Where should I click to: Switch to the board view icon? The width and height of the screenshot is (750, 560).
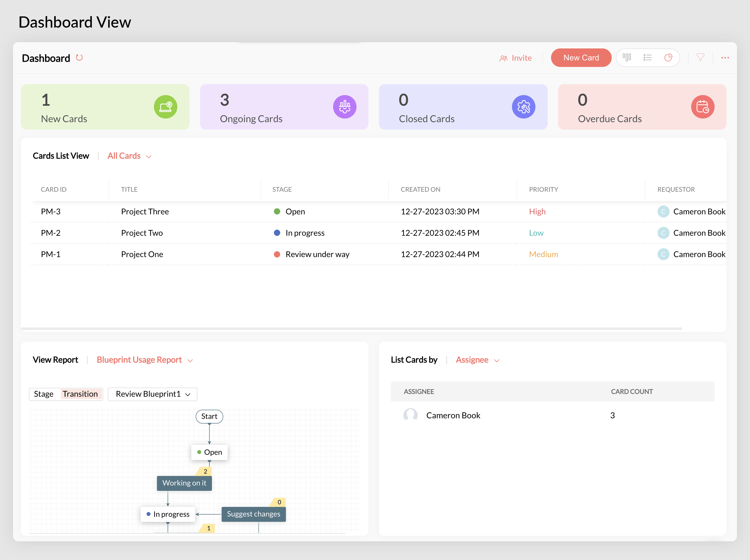click(627, 58)
